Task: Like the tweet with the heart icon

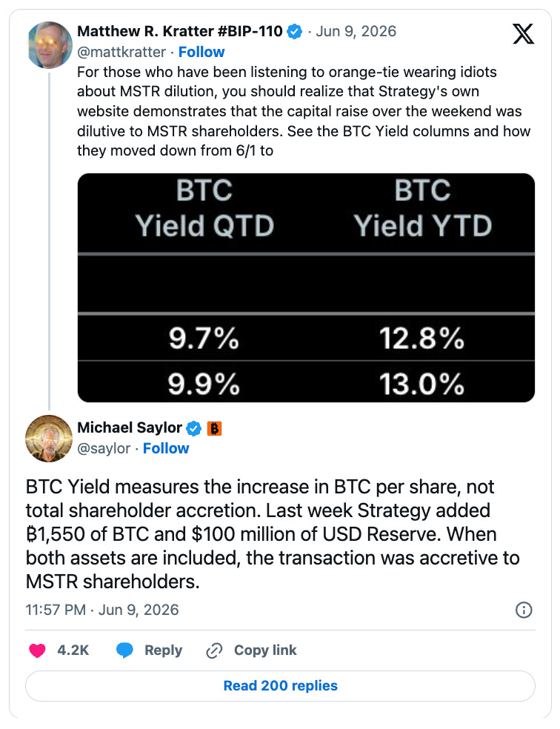Action: click(x=37, y=650)
